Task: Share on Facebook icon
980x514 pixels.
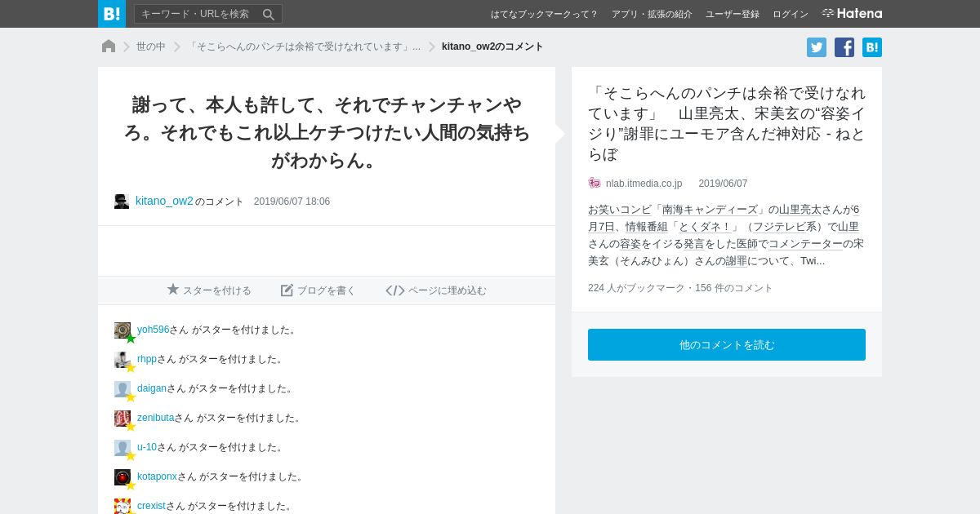Action: pyautogui.click(x=844, y=47)
